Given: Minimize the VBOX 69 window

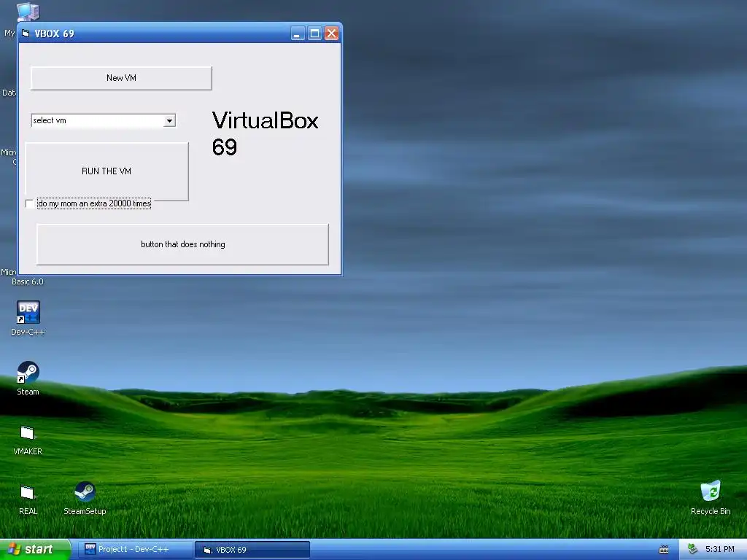Looking at the screenshot, I should (298, 34).
